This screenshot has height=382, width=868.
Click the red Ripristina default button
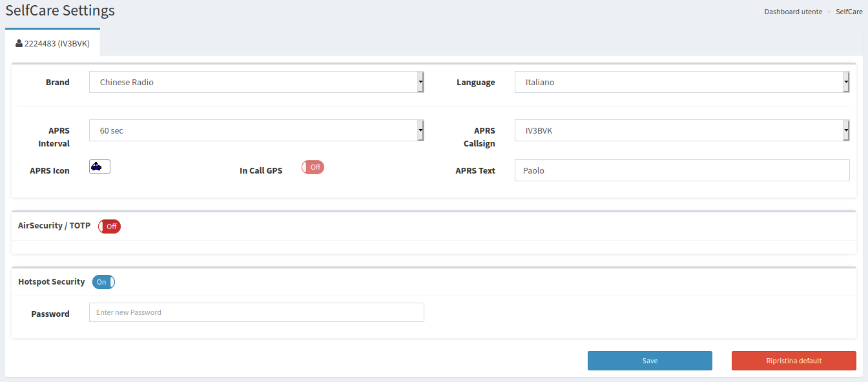point(794,361)
